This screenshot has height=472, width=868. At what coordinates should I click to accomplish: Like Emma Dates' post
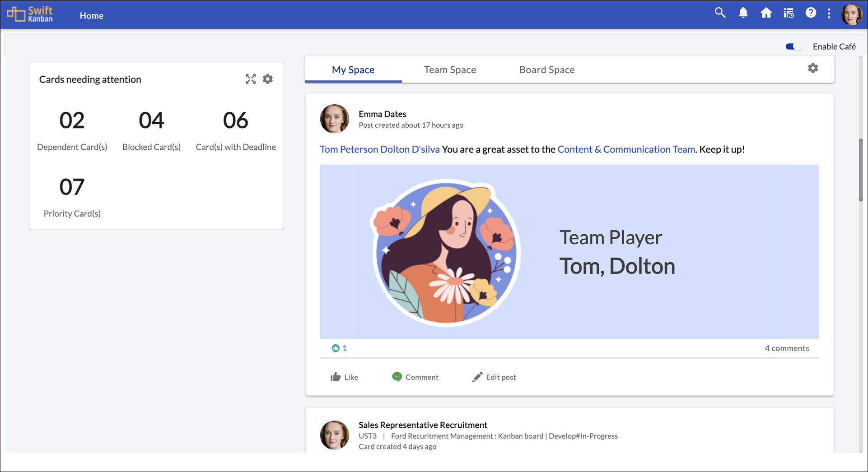coord(344,377)
